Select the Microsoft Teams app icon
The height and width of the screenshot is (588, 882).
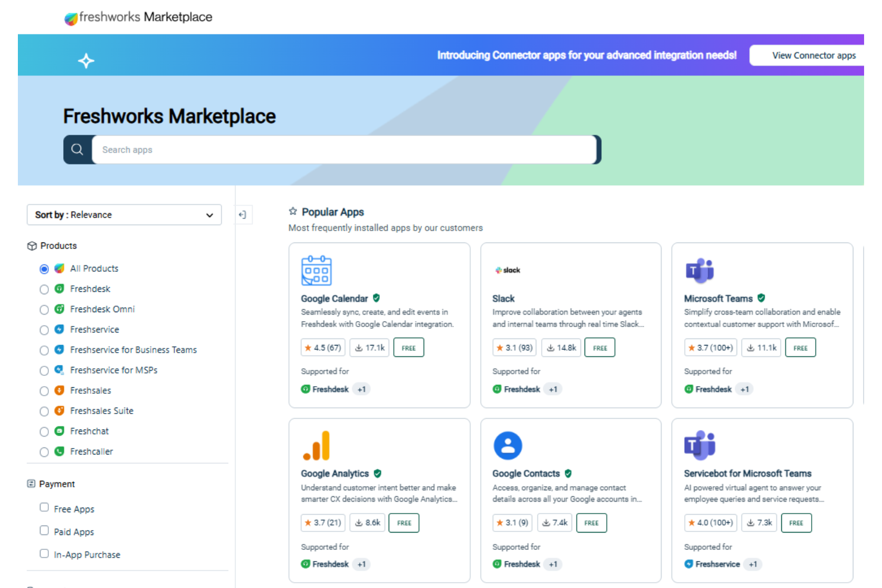[699, 270]
